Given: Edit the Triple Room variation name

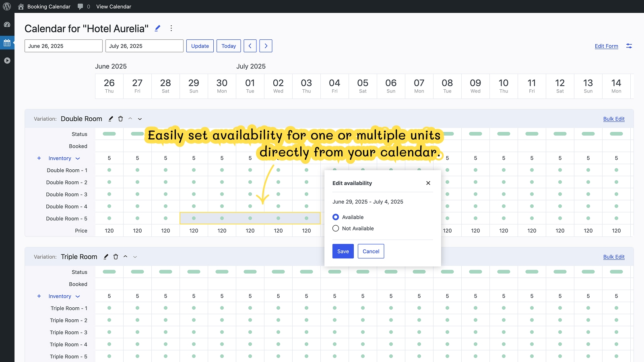Looking at the screenshot, I should 106,257.
